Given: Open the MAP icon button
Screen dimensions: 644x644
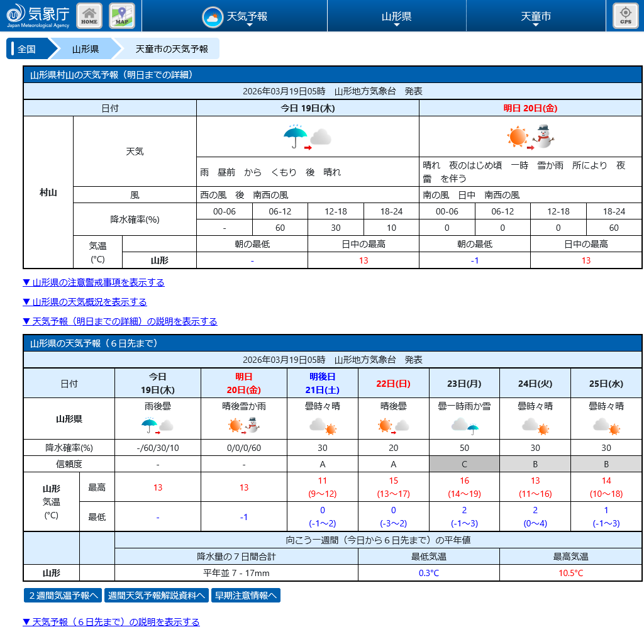Looking at the screenshot, I should 122,16.
